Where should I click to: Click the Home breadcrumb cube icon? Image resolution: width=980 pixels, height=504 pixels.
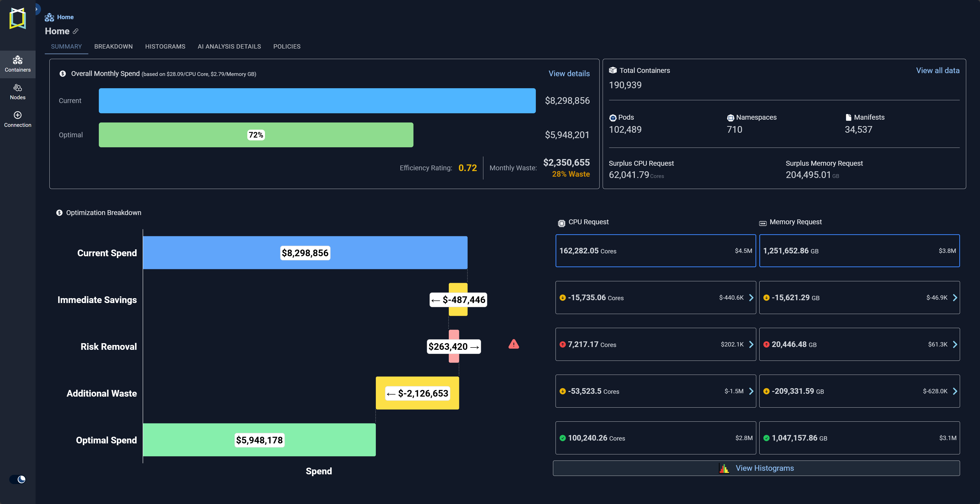point(49,17)
